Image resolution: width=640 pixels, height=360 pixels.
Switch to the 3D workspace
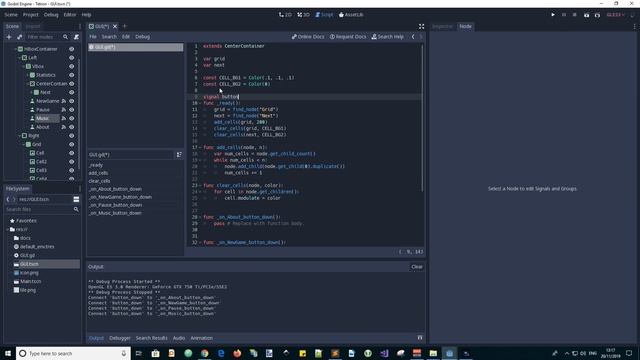(303, 15)
